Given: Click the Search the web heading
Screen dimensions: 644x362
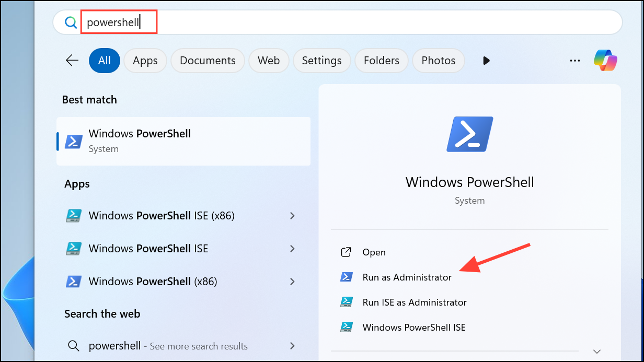Looking at the screenshot, I should (x=102, y=314).
